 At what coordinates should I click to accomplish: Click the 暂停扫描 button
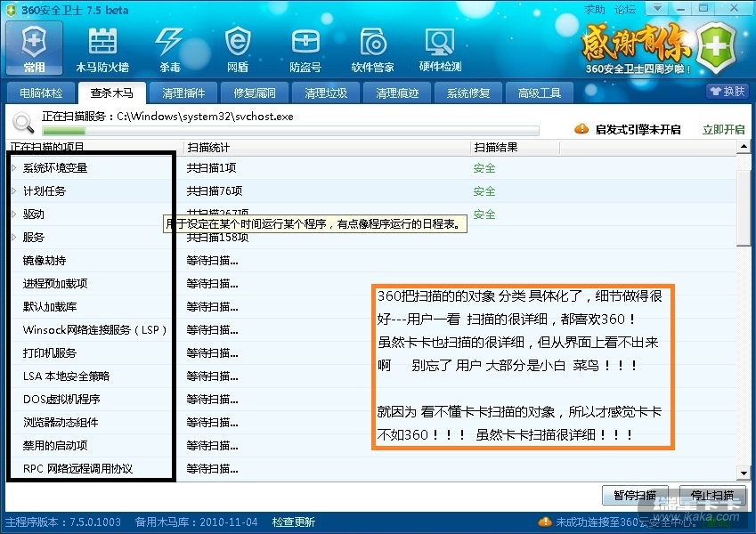(x=635, y=495)
